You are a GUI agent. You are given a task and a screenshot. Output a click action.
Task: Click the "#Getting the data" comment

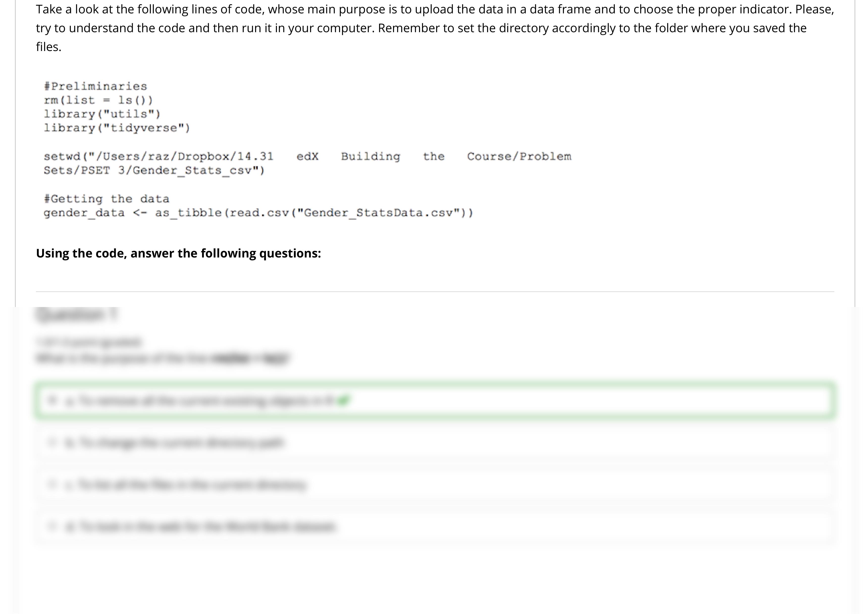click(106, 199)
